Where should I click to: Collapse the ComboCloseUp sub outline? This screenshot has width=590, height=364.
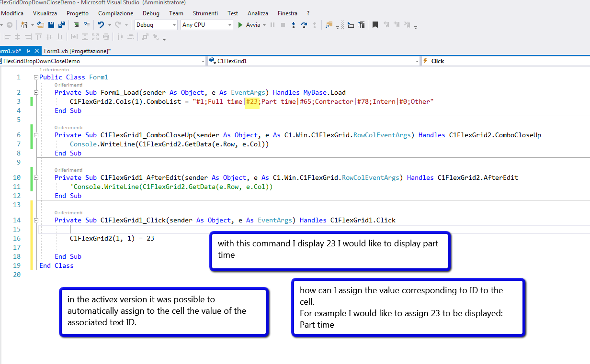tap(36, 135)
